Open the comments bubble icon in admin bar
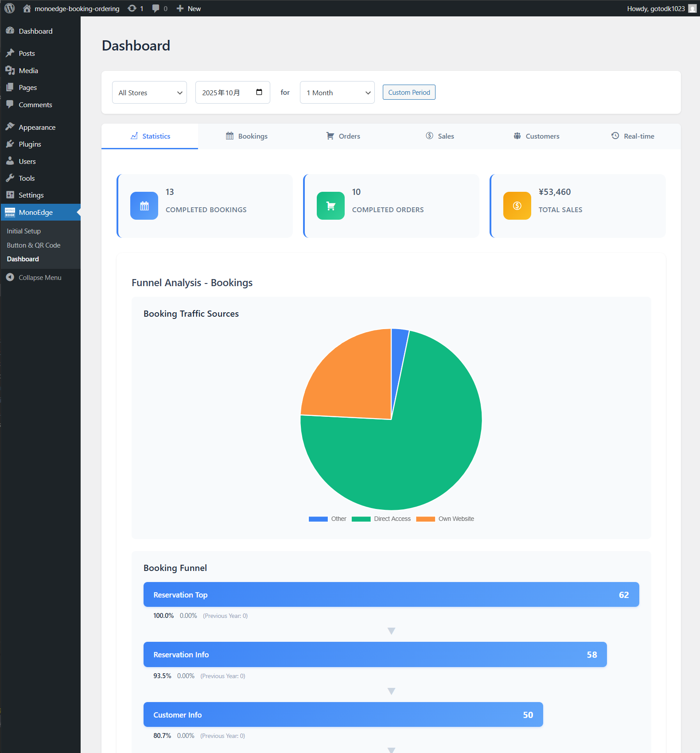The width and height of the screenshot is (700, 753). (x=156, y=8)
